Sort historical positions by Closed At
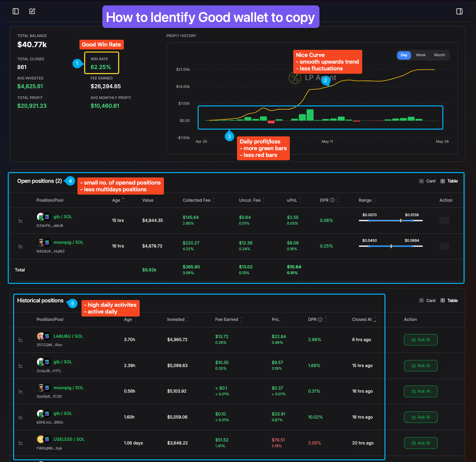 (x=364, y=320)
